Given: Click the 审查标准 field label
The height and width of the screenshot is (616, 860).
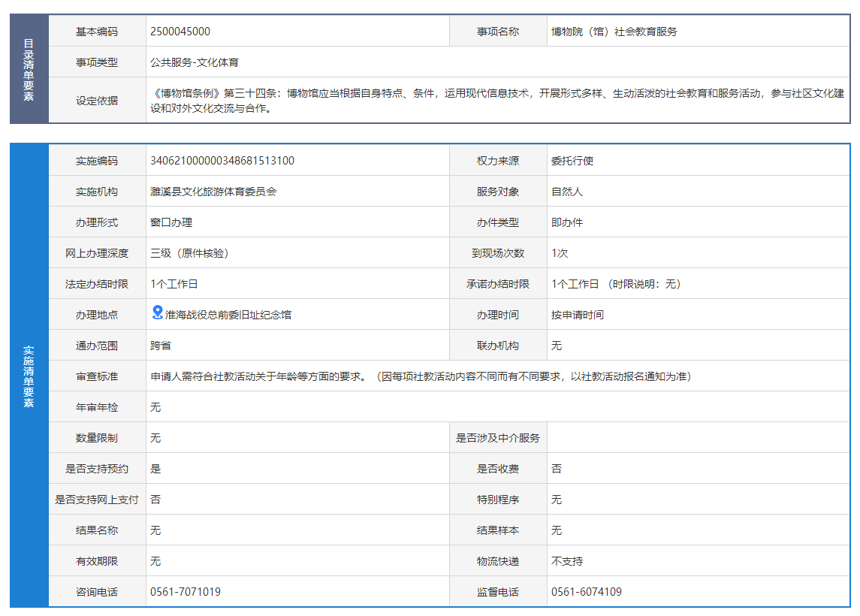Looking at the screenshot, I should (x=97, y=376).
